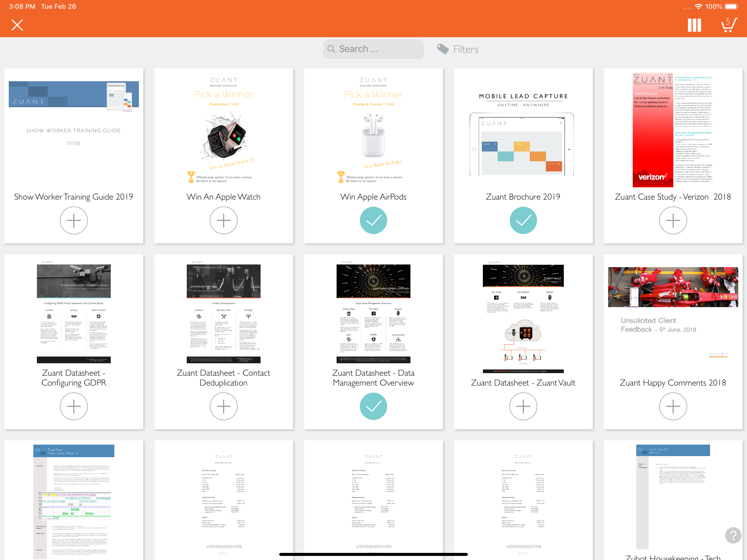The height and width of the screenshot is (560, 747).
Task: Add Zuant Case Study - Verizon 2018
Action: (673, 221)
